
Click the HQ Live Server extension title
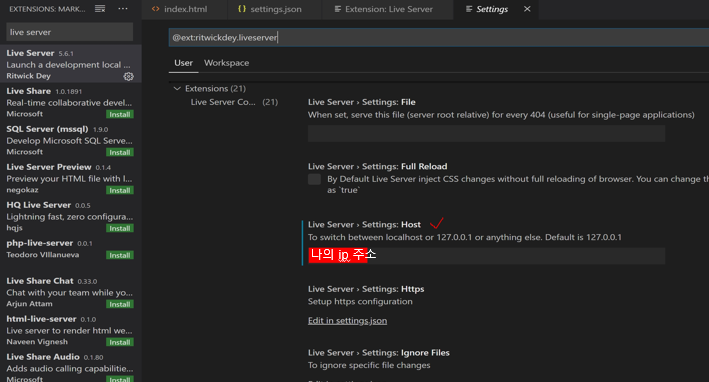tap(38, 205)
